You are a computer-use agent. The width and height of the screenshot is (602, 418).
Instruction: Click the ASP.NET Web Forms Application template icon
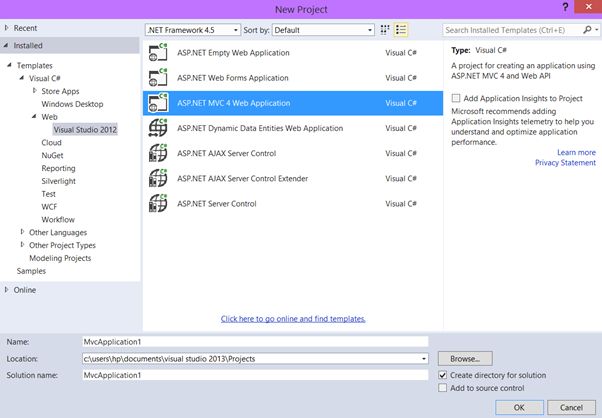158,78
